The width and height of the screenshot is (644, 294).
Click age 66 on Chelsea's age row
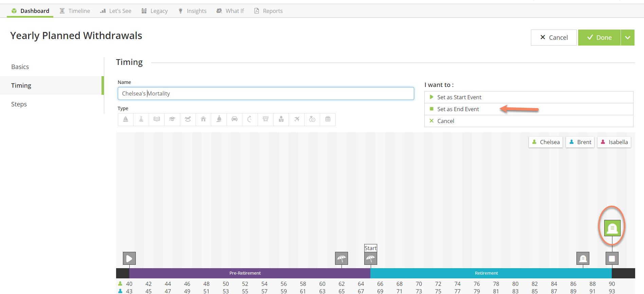click(x=380, y=284)
